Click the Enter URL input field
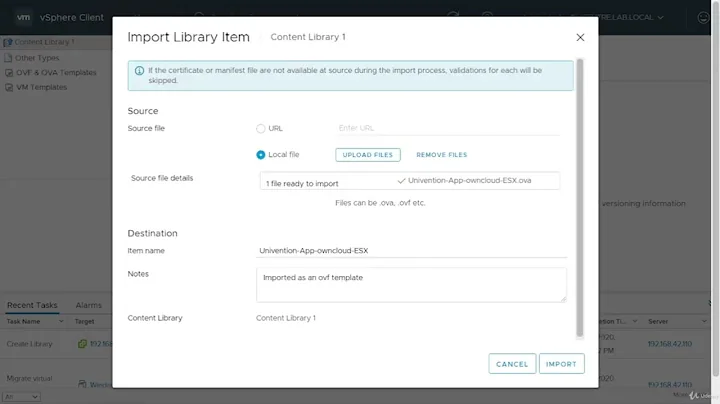This screenshot has width=720, height=404. [x=449, y=128]
